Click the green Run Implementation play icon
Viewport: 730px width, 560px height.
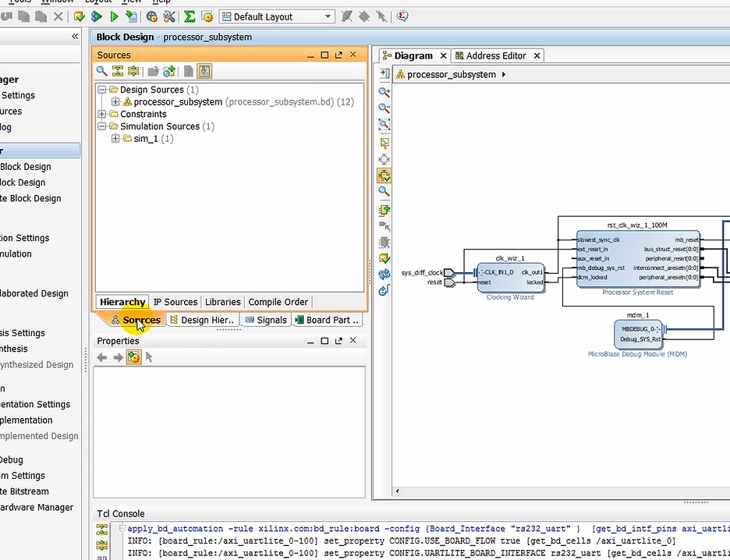pos(114,16)
